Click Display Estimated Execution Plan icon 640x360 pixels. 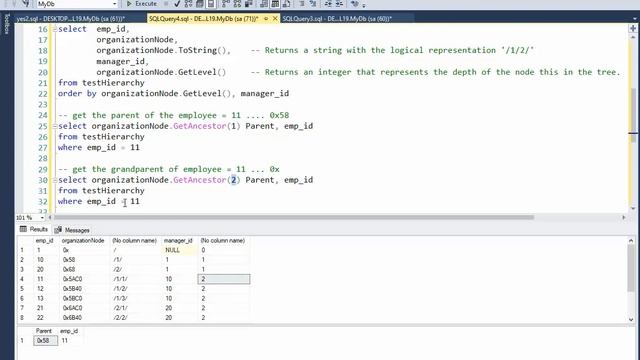(x=188, y=4)
